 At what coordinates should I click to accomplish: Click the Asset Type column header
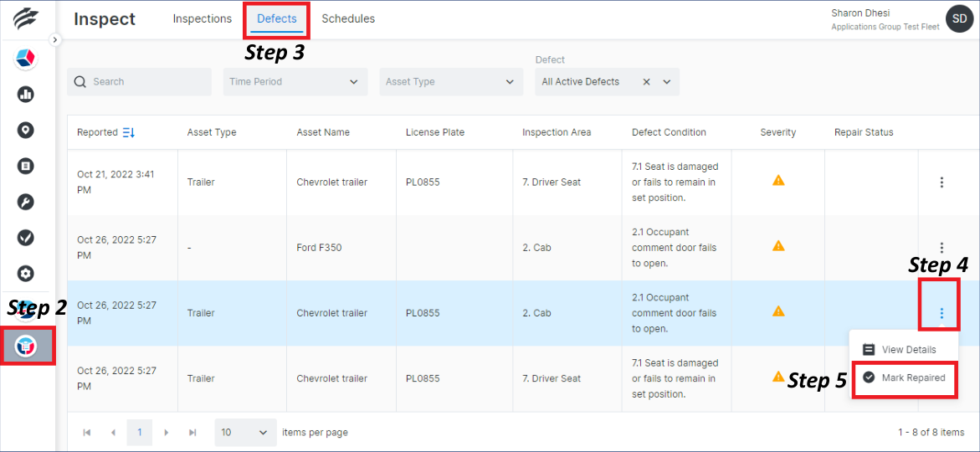pyautogui.click(x=211, y=132)
